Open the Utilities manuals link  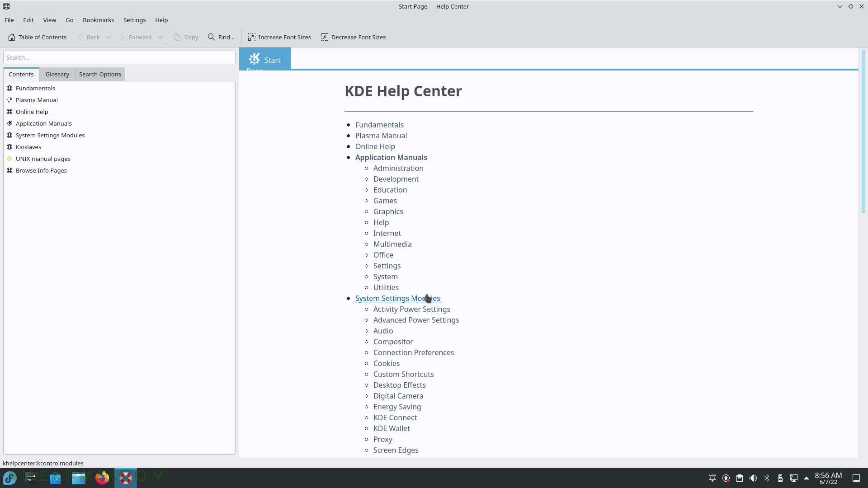(386, 287)
